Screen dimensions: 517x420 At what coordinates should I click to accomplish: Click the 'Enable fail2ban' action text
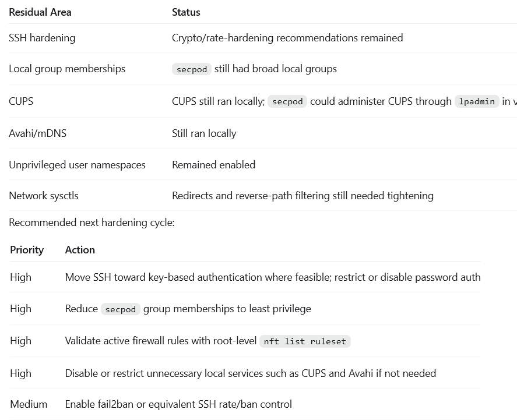178,404
